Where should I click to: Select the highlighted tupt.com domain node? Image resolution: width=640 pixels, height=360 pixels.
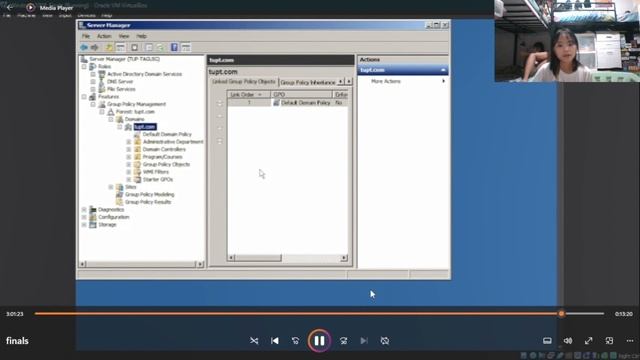click(x=145, y=127)
